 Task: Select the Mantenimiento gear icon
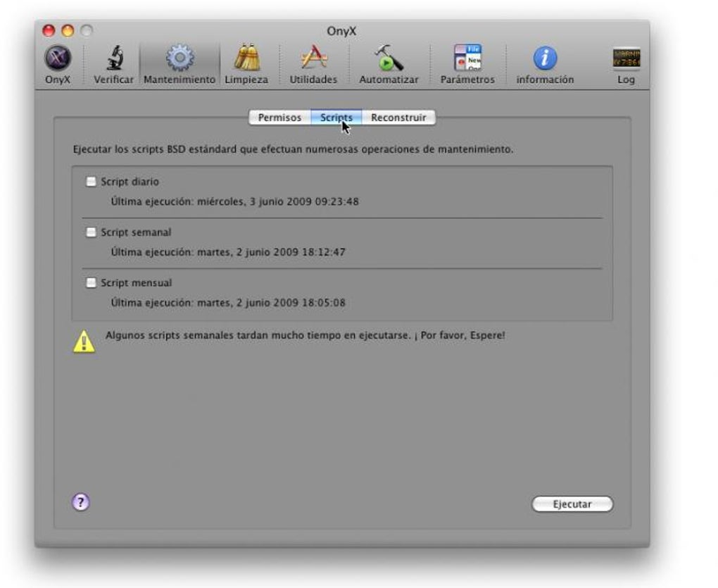tap(179, 58)
